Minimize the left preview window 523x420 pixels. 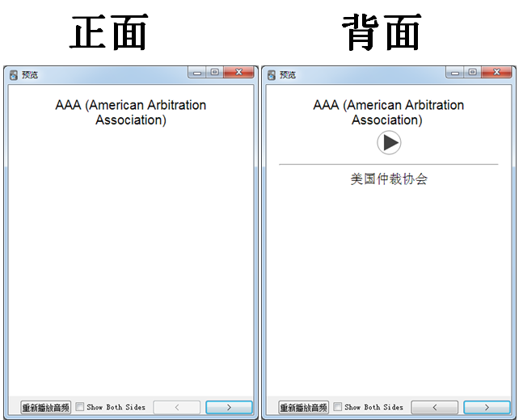197,73
